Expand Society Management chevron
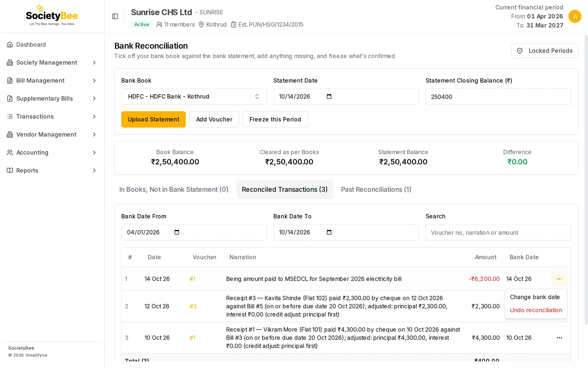This screenshot has width=588, height=368. (x=94, y=63)
